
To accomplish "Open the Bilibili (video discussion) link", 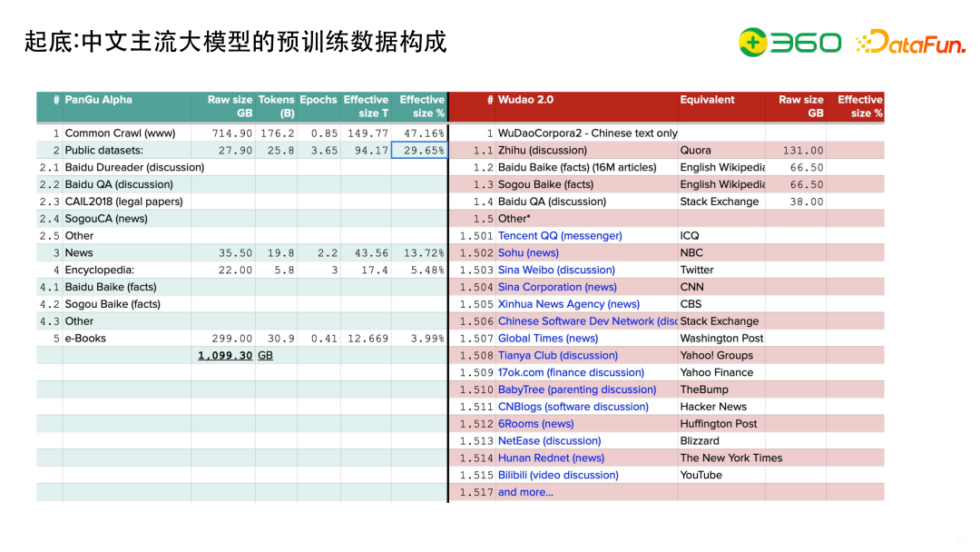I will (558, 475).
